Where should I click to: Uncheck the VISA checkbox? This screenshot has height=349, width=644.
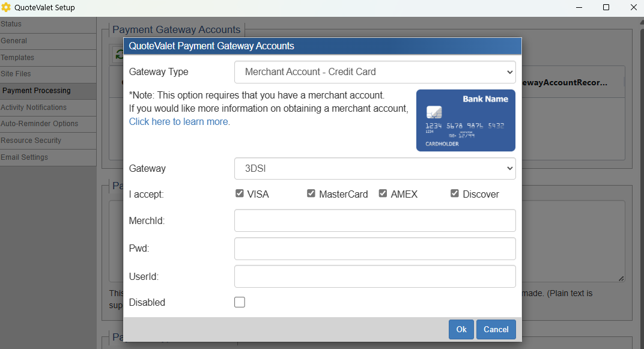pyautogui.click(x=240, y=193)
